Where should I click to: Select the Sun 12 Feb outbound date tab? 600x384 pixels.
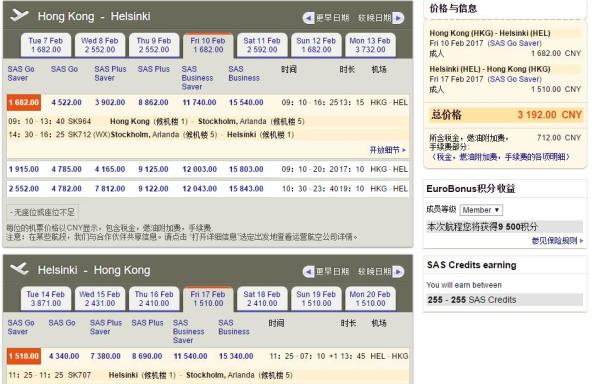coord(316,45)
